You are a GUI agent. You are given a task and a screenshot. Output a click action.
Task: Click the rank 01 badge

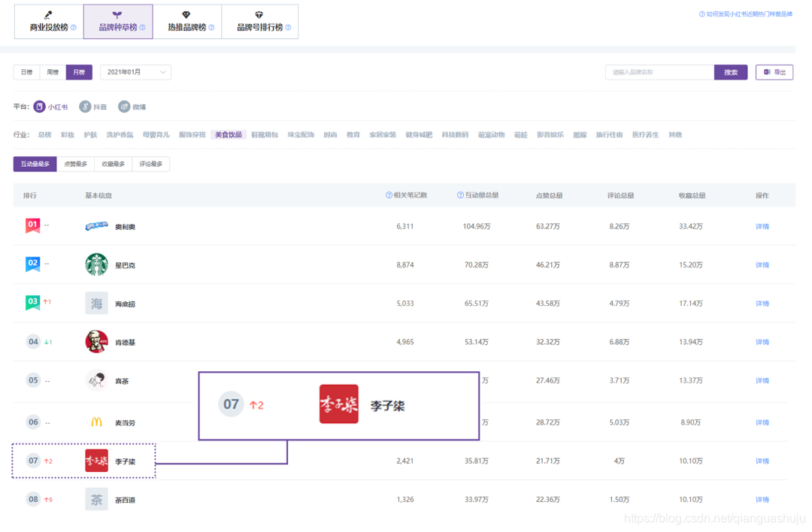point(32,225)
